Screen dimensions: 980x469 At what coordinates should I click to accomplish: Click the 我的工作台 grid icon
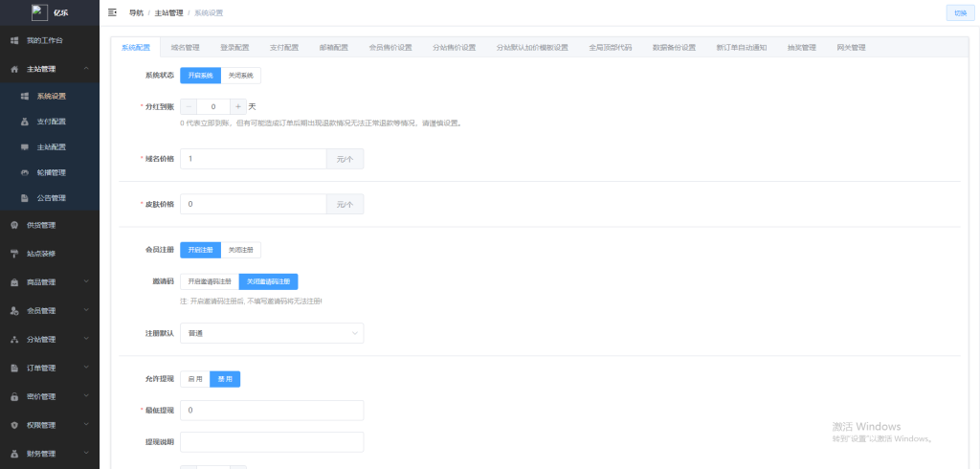click(14, 40)
